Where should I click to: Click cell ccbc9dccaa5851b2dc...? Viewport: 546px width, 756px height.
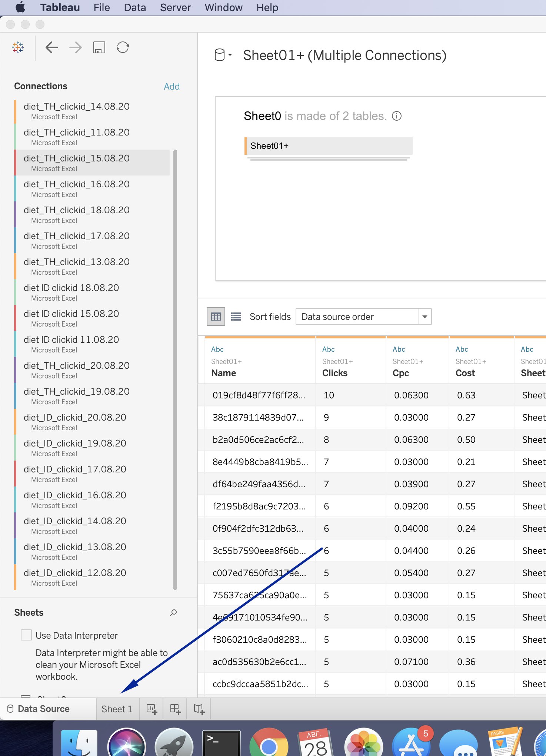(x=260, y=684)
